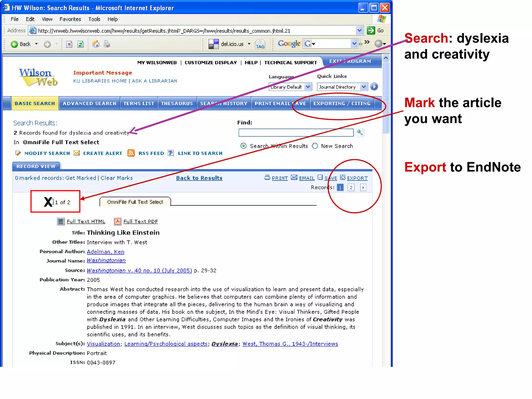Image resolution: width=532 pixels, height=399 pixels.
Task: Click the browser Forward arrow icon
Action: [x=47, y=44]
